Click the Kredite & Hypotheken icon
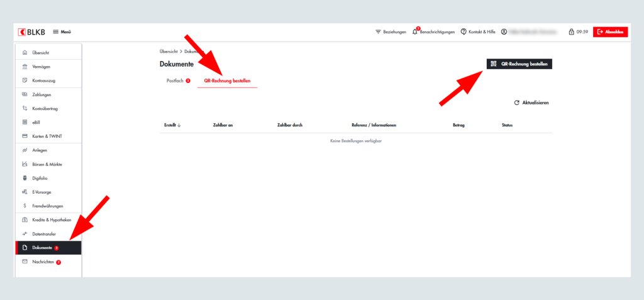This screenshot has height=300, width=644. 25,220
